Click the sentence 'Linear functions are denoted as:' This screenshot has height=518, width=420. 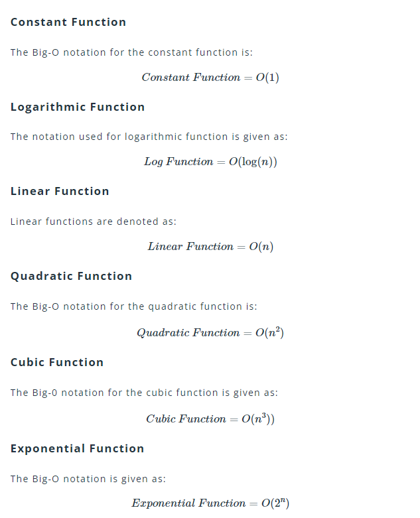click(94, 222)
